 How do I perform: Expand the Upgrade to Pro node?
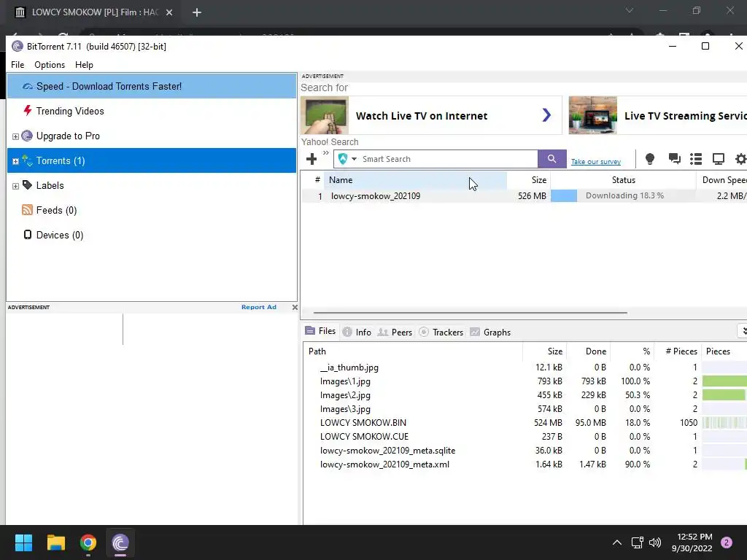[x=15, y=136]
